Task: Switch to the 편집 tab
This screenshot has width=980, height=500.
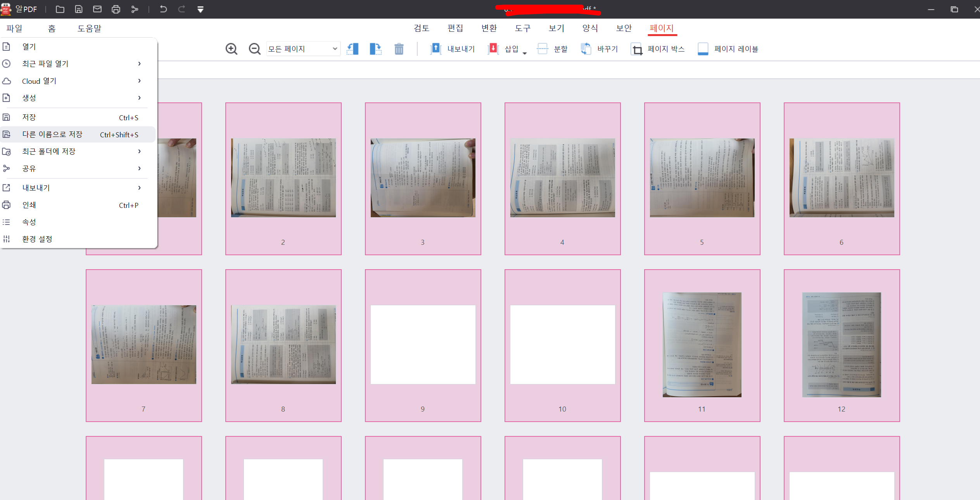Action: coord(455,28)
